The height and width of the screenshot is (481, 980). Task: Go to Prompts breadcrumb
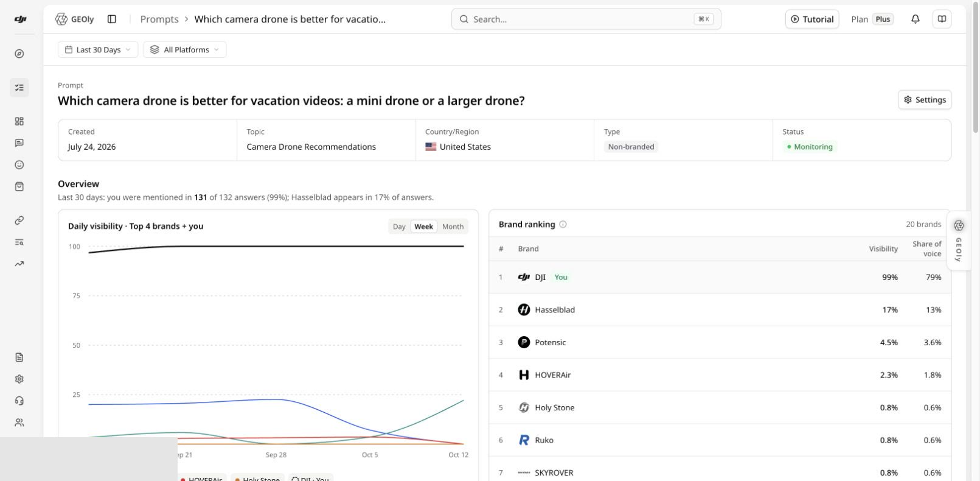[x=159, y=19]
